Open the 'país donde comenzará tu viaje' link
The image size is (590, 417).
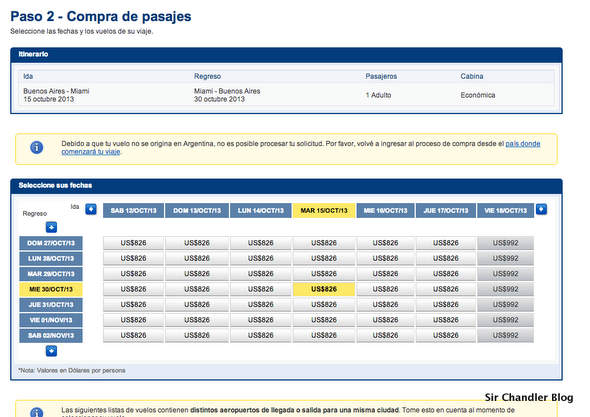click(x=523, y=144)
